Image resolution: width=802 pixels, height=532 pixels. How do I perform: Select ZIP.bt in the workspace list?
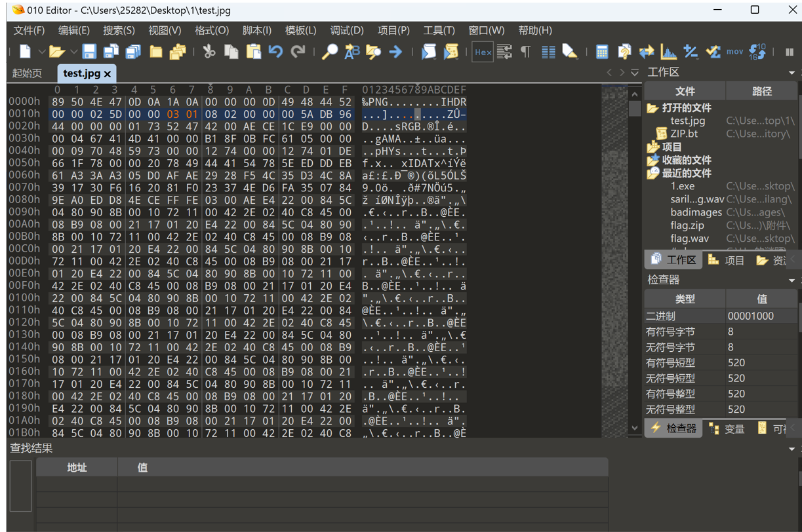point(684,134)
